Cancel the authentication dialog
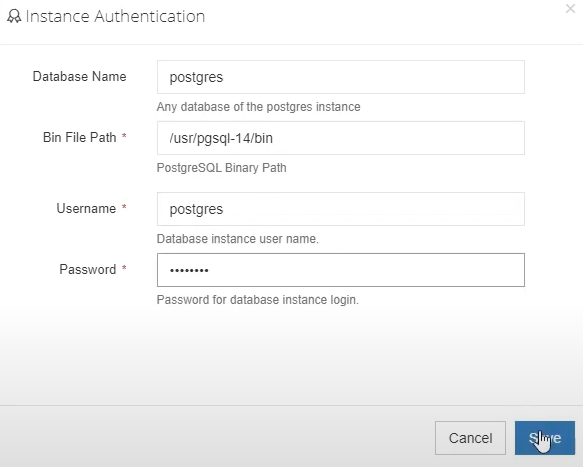The height and width of the screenshot is (467, 583). click(470, 438)
